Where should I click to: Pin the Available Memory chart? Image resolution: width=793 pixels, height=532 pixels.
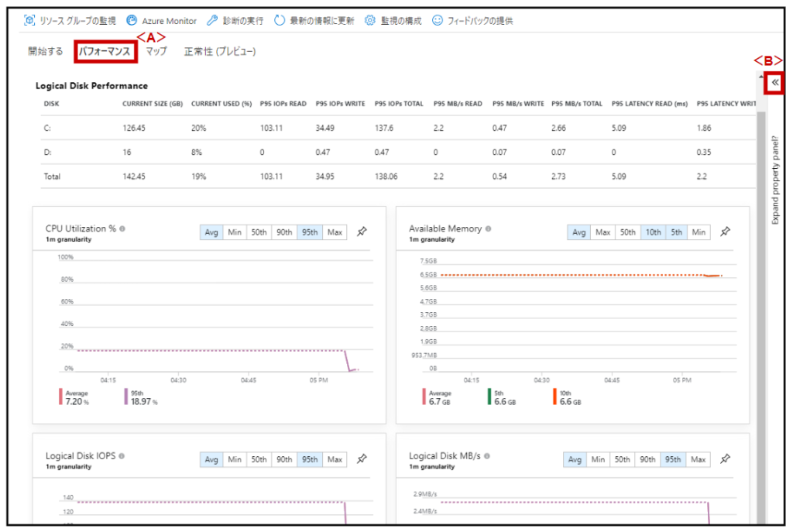click(725, 231)
